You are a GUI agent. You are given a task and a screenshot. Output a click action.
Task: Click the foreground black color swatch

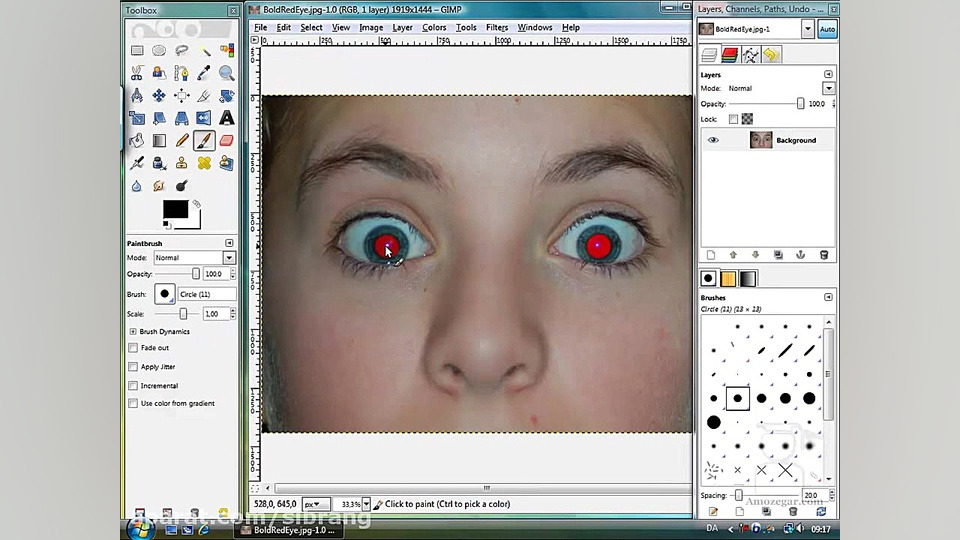pyautogui.click(x=174, y=209)
